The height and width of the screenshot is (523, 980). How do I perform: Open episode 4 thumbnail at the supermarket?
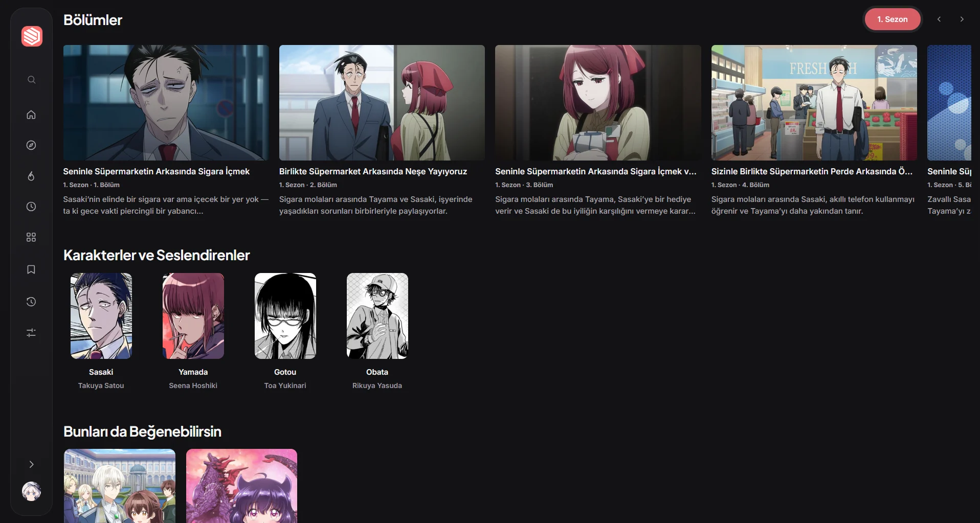tap(814, 103)
